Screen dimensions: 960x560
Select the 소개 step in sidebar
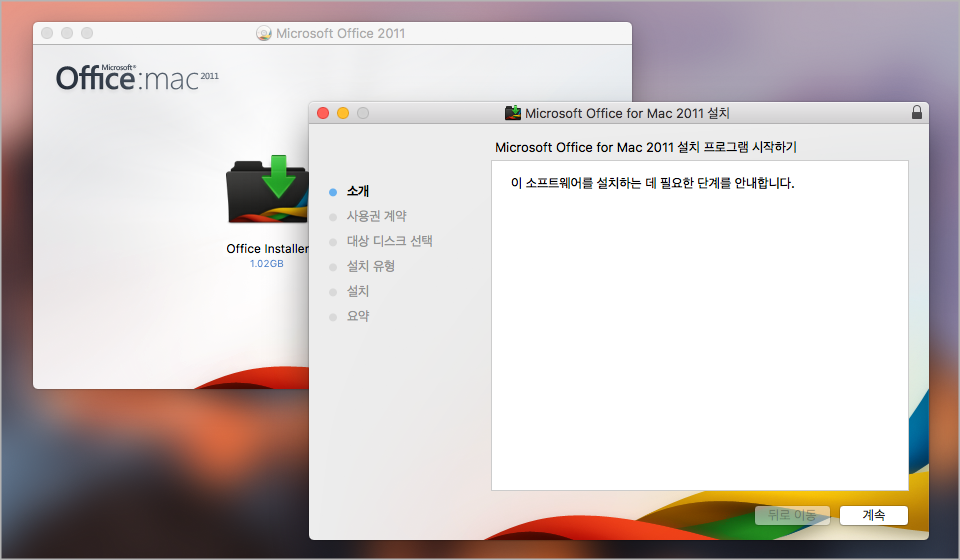point(358,191)
